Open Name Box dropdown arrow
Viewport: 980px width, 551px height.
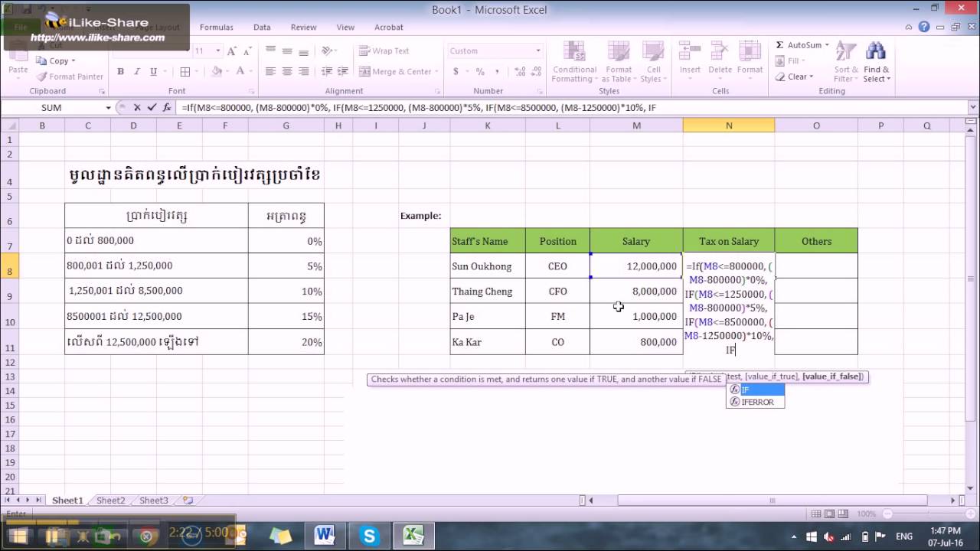[108, 108]
